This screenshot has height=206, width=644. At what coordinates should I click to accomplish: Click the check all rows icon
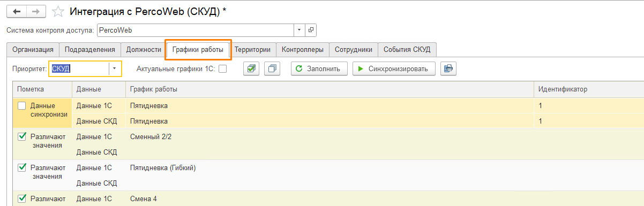point(251,68)
